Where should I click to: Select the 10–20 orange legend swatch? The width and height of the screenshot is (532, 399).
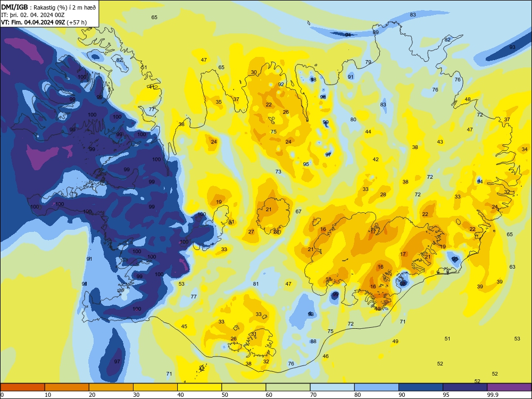(x=67, y=387)
